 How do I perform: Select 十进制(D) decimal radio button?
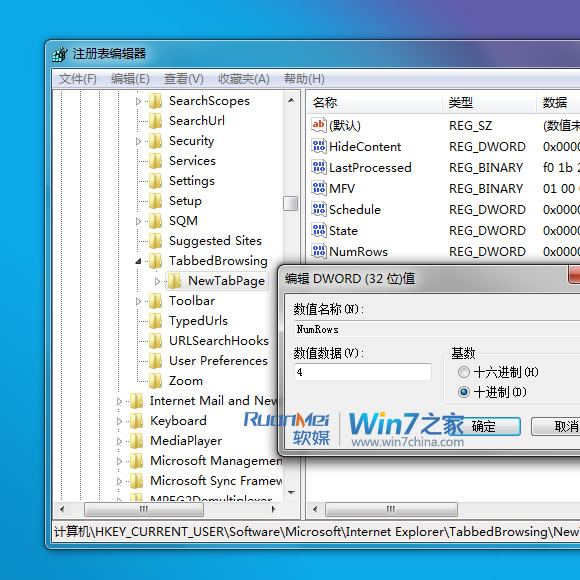point(463,392)
